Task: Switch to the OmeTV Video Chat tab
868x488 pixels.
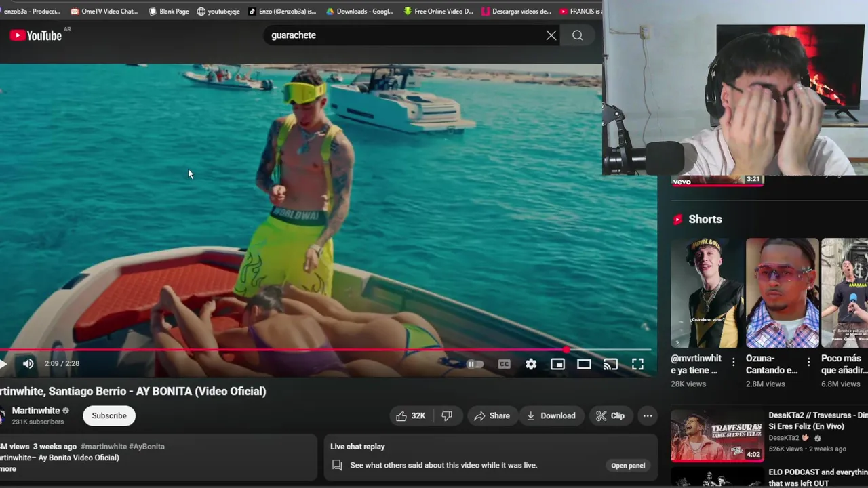Action: pos(104,12)
